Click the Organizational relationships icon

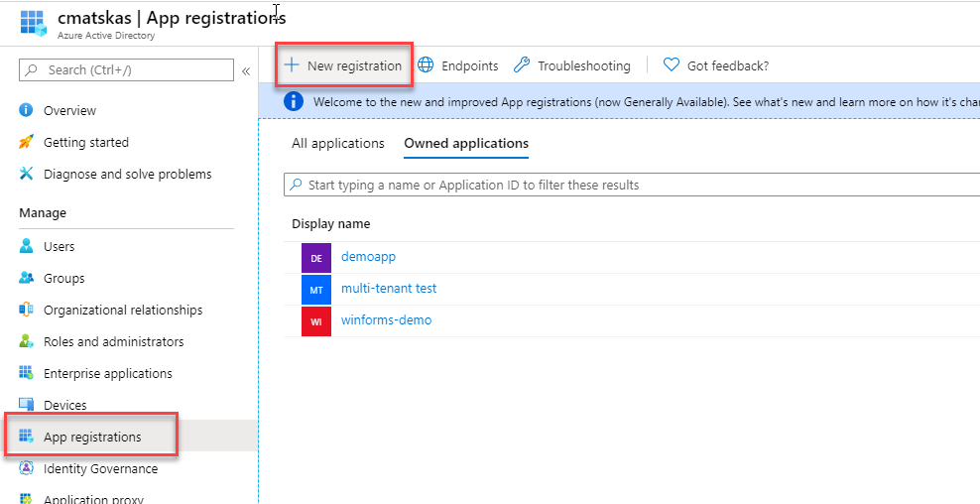point(26,311)
